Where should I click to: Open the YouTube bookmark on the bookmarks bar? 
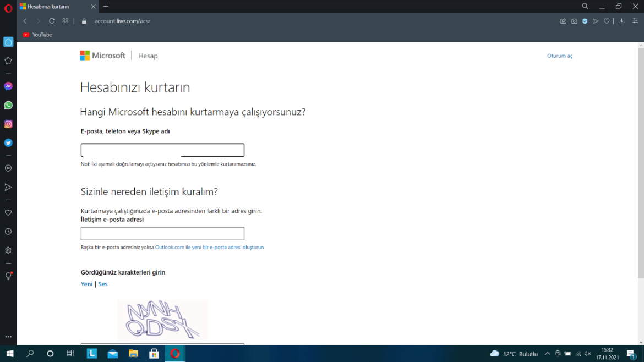click(37, 34)
